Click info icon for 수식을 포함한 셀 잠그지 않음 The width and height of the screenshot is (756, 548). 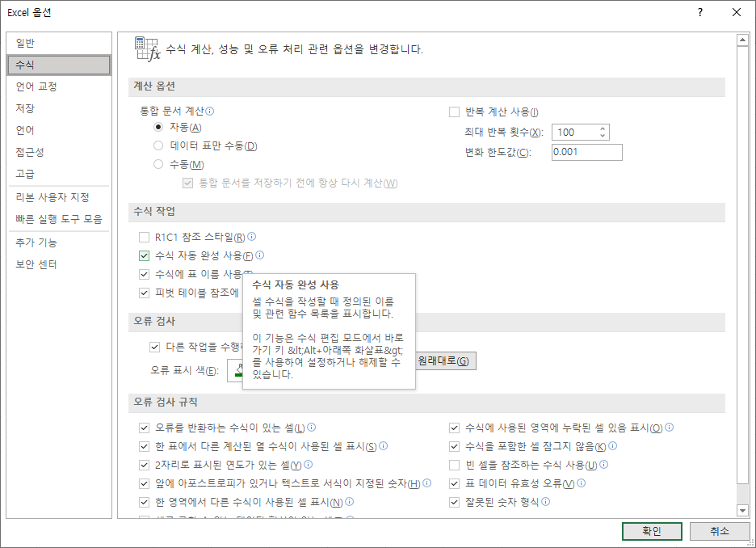click(x=613, y=445)
